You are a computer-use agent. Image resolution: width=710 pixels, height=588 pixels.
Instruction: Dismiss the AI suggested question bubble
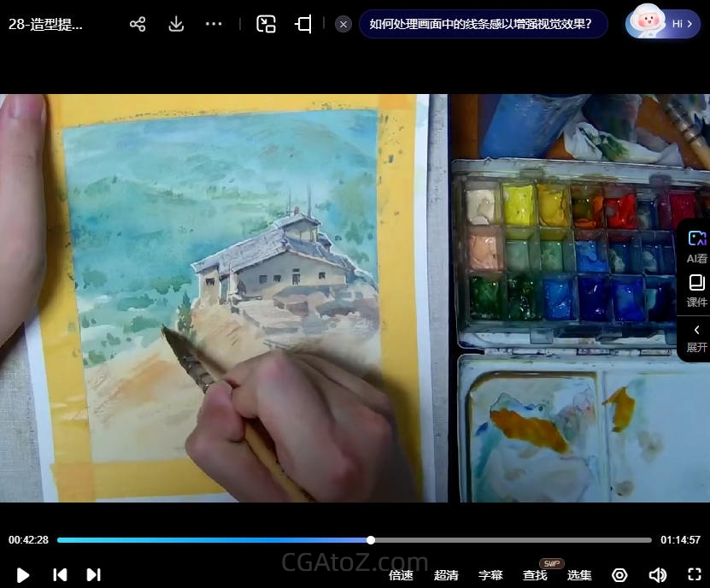click(x=343, y=24)
